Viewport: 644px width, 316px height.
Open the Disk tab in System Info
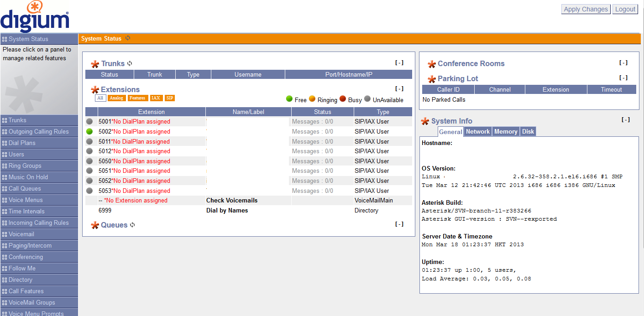(528, 131)
